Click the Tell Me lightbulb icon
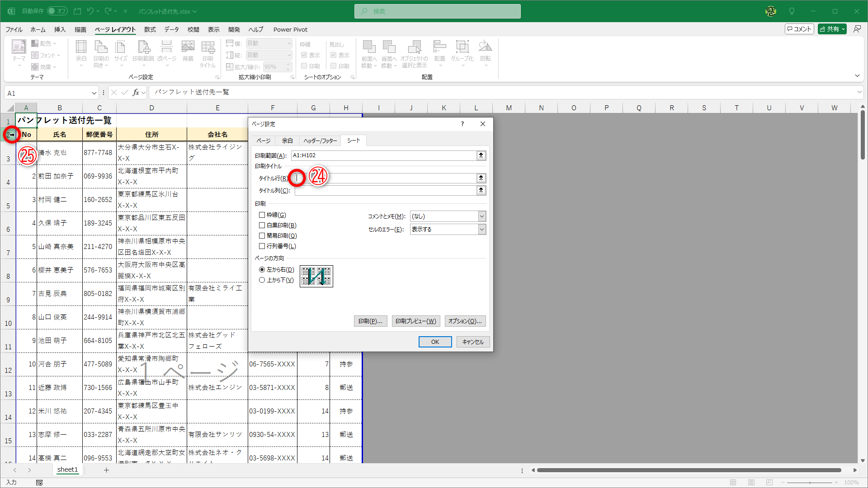868x488 pixels. (792, 11)
